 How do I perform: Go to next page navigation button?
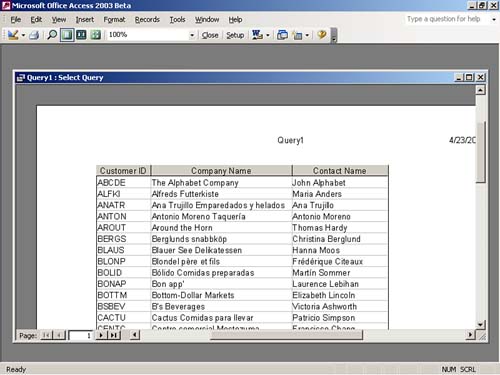(100, 335)
